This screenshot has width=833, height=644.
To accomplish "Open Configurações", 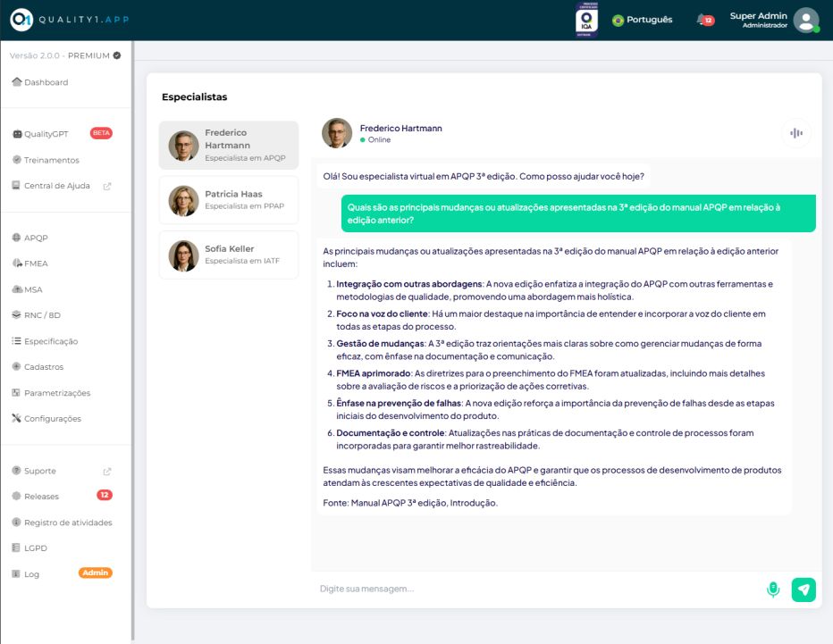I will click(x=53, y=418).
